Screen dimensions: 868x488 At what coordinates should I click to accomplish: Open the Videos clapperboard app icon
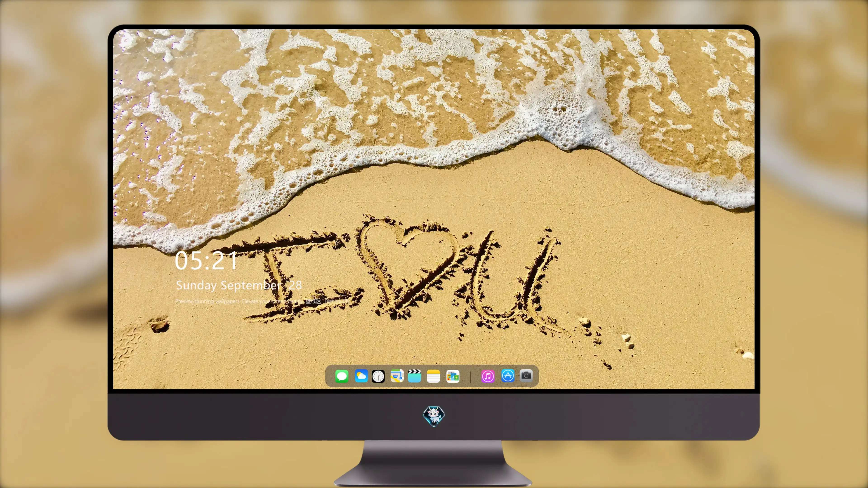[415, 376]
